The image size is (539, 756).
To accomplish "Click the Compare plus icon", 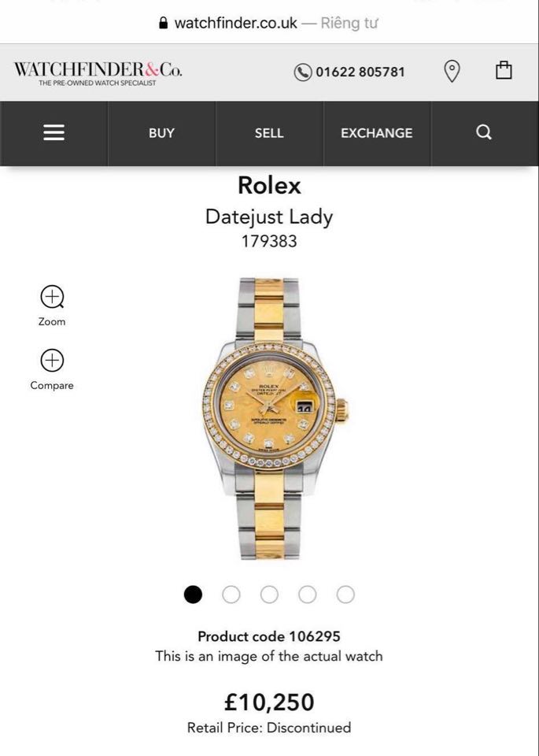I will point(52,360).
